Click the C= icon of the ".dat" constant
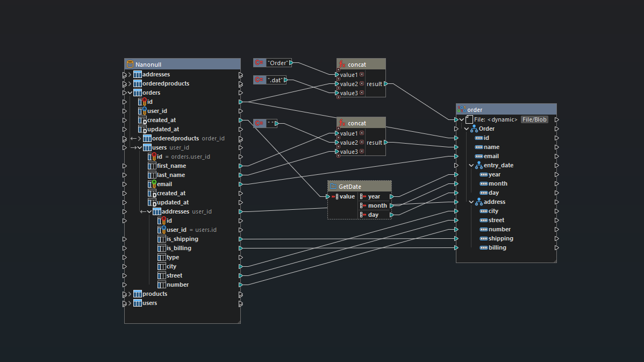The height and width of the screenshot is (362, 644). (259, 80)
